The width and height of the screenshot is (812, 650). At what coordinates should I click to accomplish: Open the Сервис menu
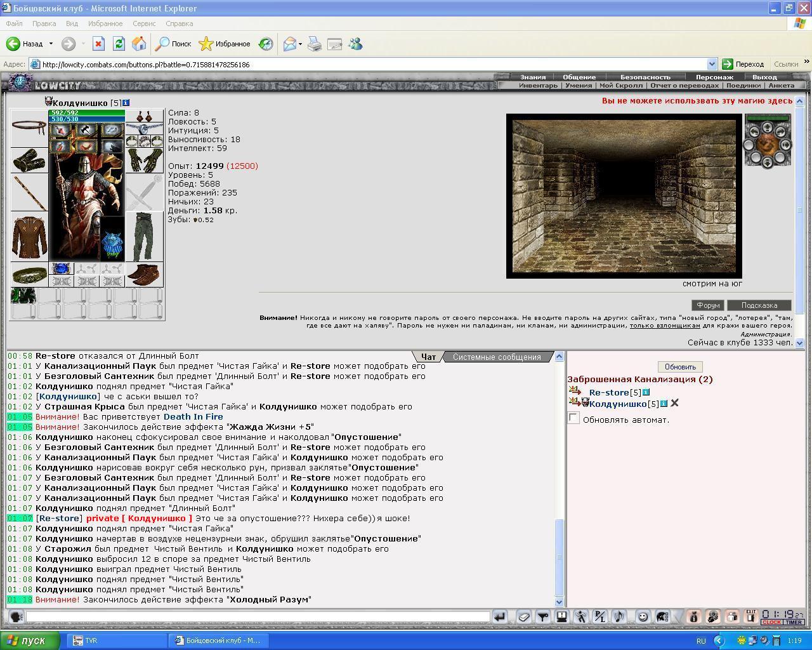(144, 23)
